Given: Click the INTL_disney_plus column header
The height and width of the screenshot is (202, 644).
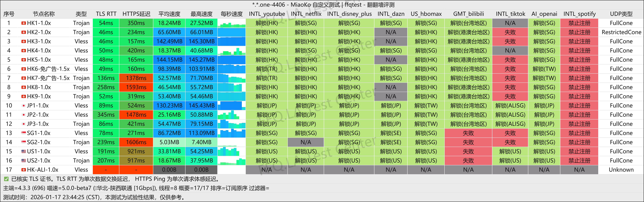Looking at the screenshot, I should coord(349,14).
